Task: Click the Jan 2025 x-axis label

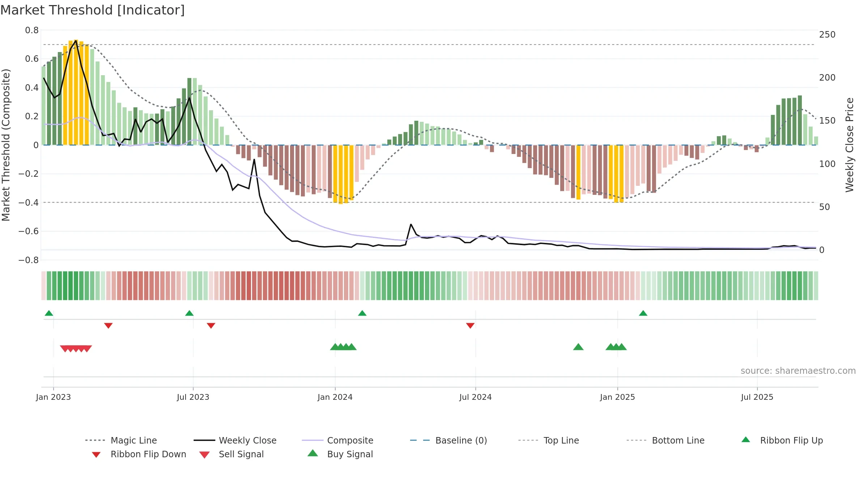Action: click(617, 397)
